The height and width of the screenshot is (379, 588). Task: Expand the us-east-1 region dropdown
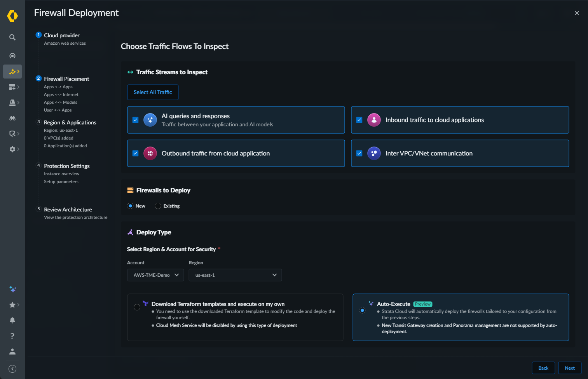point(235,275)
